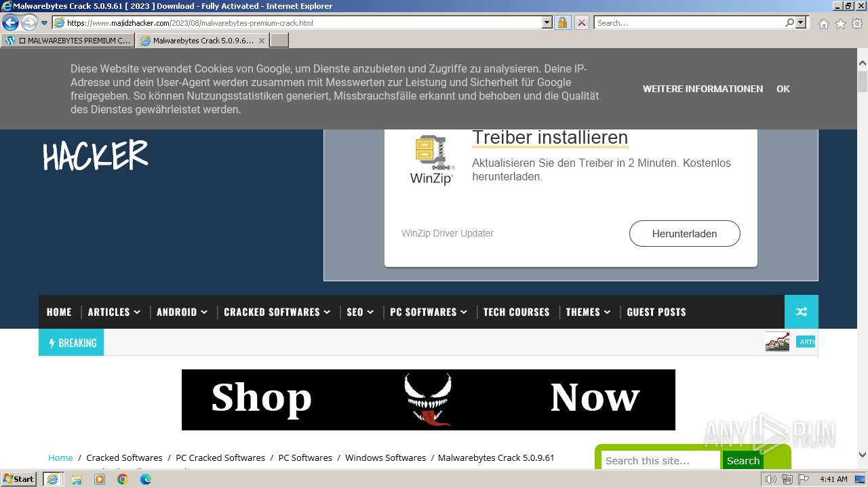The height and width of the screenshot is (488, 868).
Task: Click the Search this site input
Action: coord(660,460)
